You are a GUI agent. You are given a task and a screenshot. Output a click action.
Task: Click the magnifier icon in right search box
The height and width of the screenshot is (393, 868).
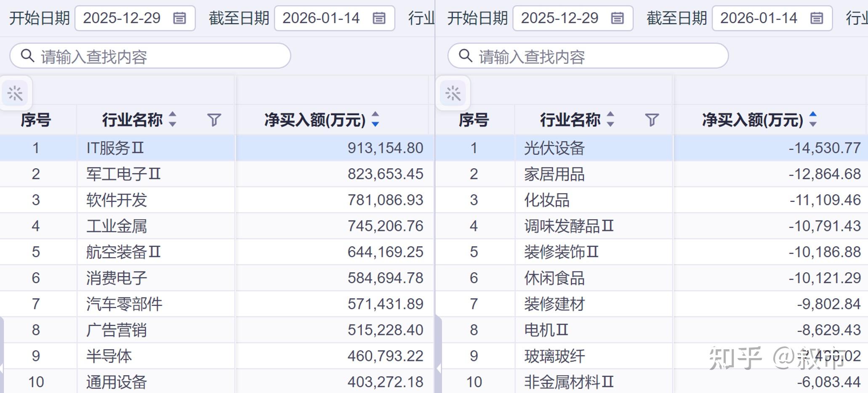click(x=466, y=55)
